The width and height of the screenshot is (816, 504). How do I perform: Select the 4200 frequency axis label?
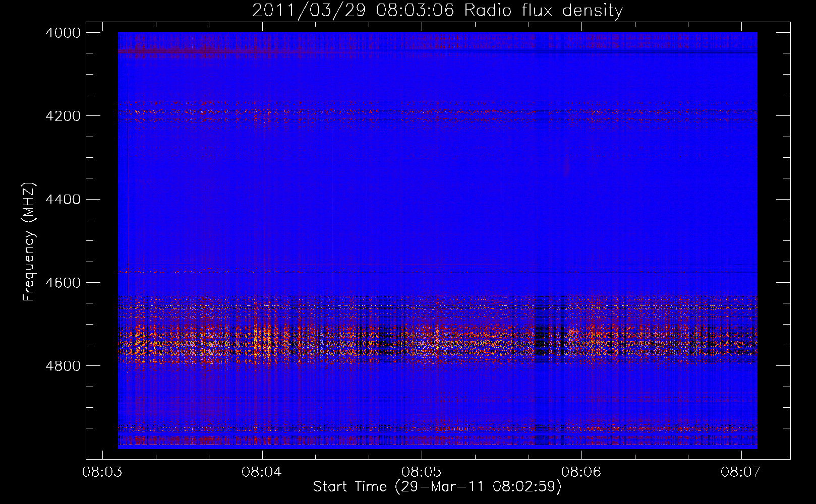point(63,116)
